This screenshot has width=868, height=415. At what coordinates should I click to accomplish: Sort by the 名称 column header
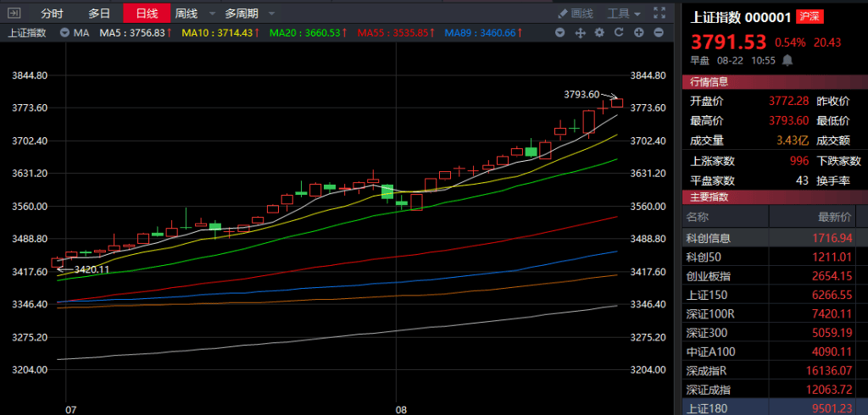pos(726,216)
